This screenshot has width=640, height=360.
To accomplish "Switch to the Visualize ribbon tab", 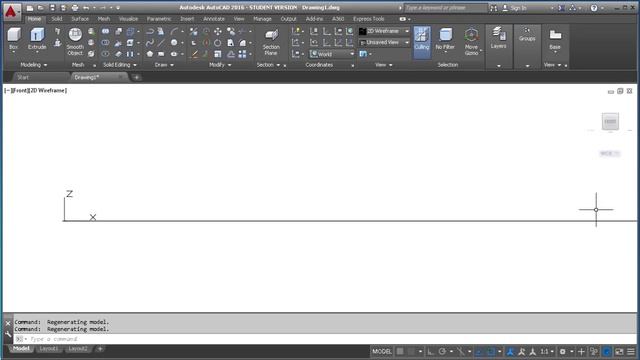I will click(x=128, y=19).
